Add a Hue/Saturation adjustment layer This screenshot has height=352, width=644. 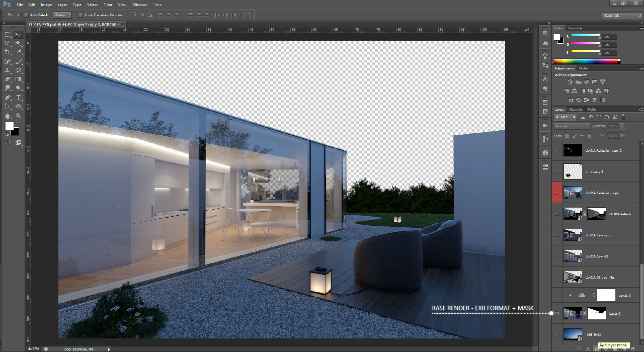(567, 91)
